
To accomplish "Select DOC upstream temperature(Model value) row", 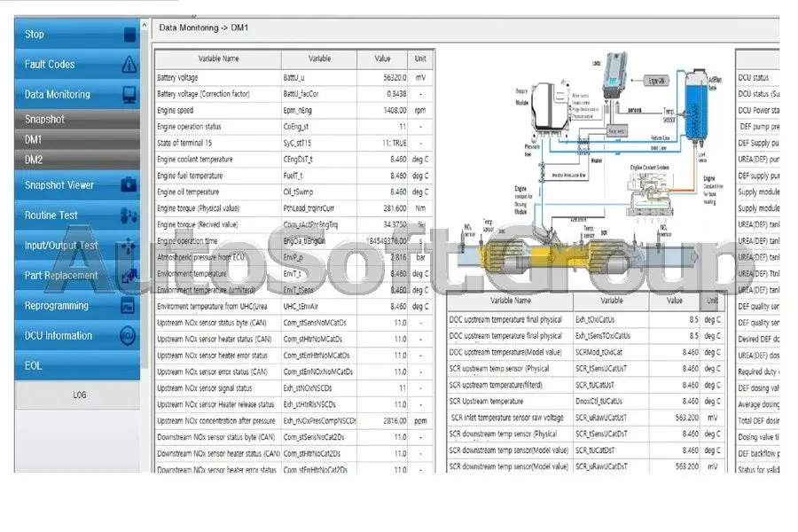I will coord(586,352).
